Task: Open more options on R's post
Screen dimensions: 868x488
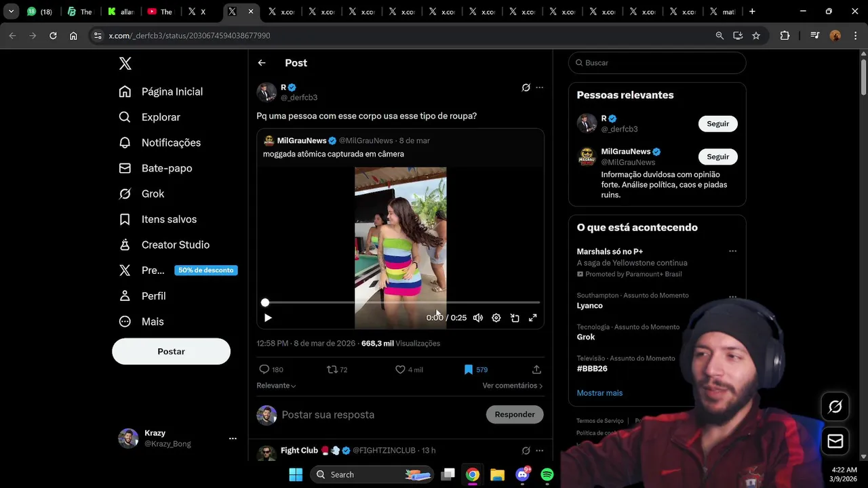Action: click(x=540, y=87)
